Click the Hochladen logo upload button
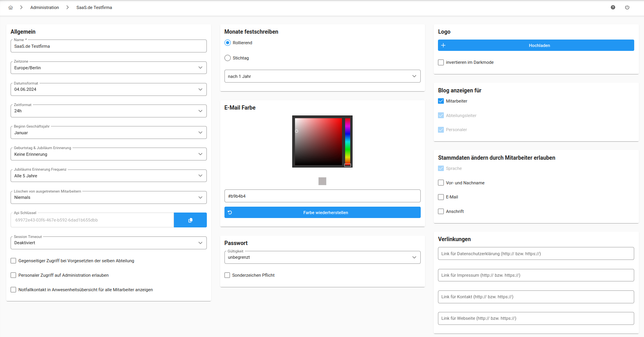This screenshot has height=337, width=644. (539, 45)
